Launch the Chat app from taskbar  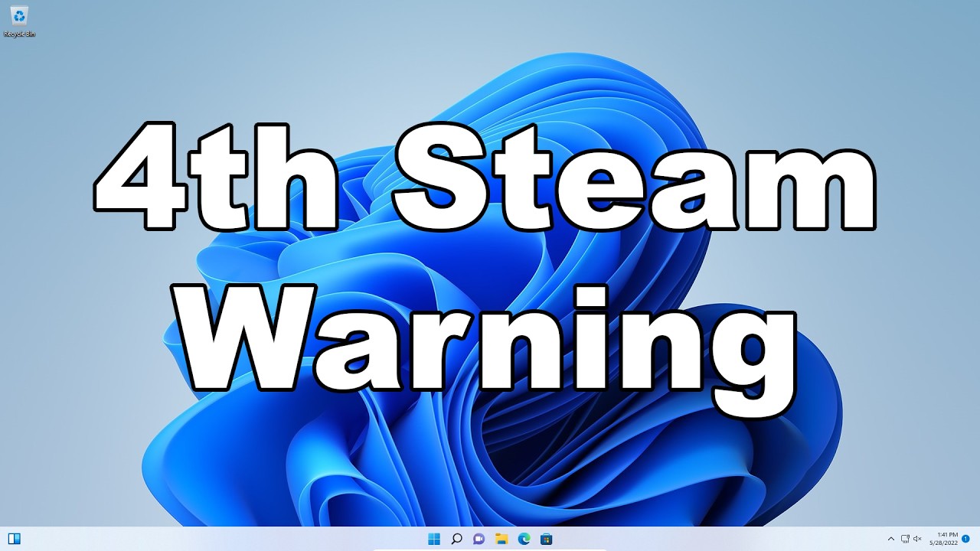[x=479, y=539]
